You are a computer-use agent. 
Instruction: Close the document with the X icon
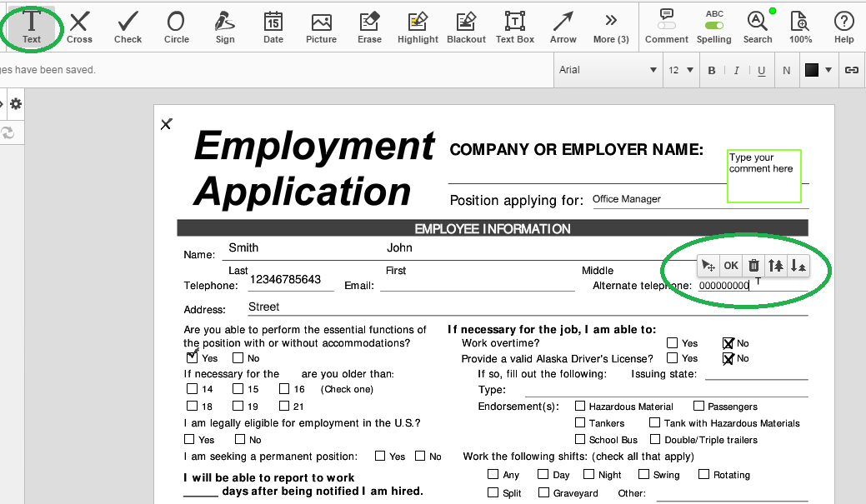tap(166, 123)
